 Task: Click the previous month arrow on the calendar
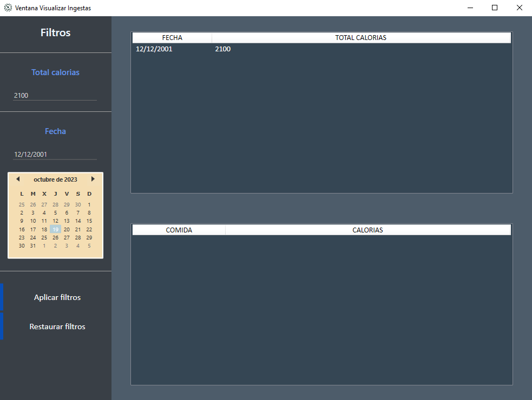click(x=18, y=178)
